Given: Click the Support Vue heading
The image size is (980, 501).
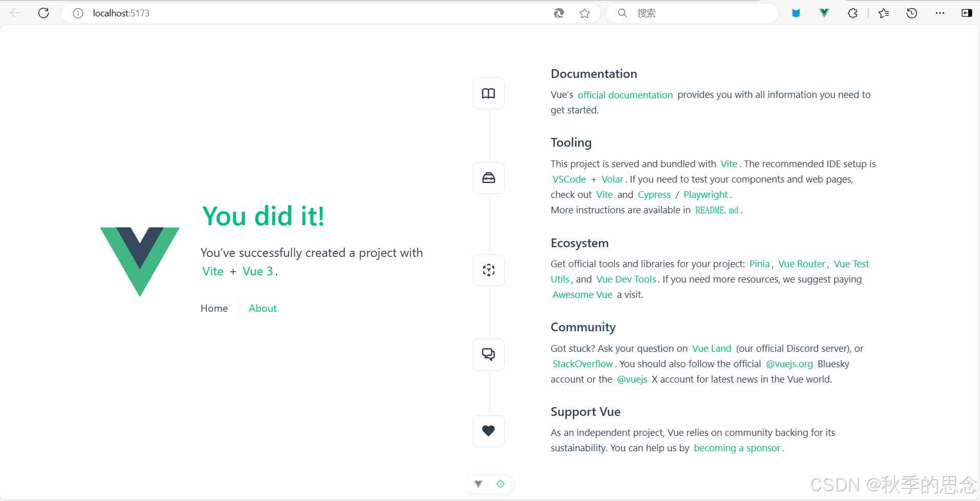Looking at the screenshot, I should (586, 412).
